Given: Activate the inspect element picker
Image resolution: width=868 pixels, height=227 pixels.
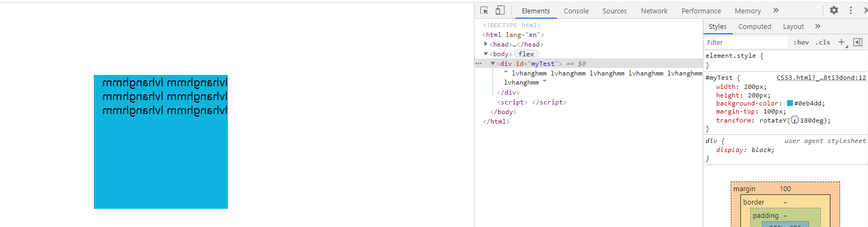Looking at the screenshot, I should point(484,10).
